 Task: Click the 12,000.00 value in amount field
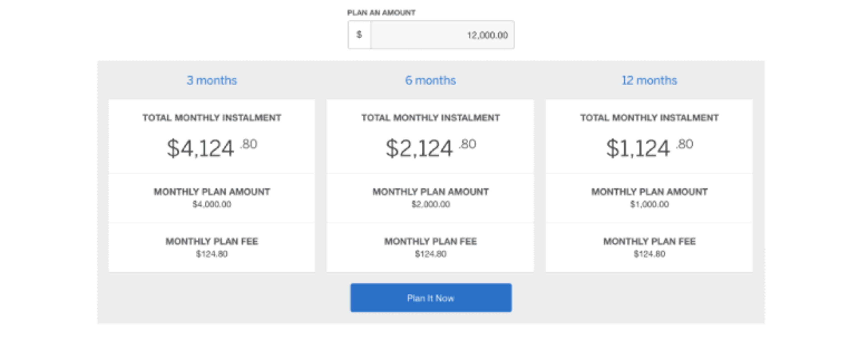(487, 35)
